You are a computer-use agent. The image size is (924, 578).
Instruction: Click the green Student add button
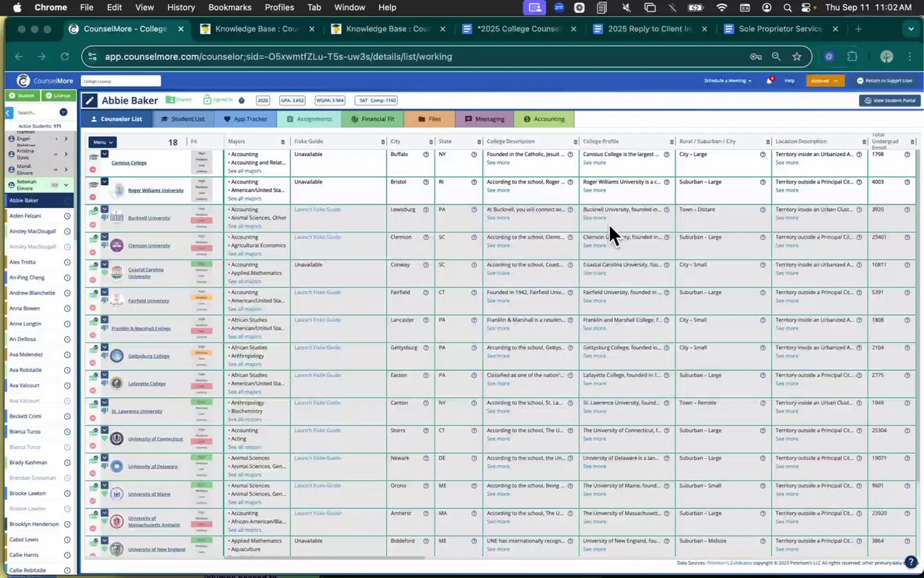click(22, 95)
